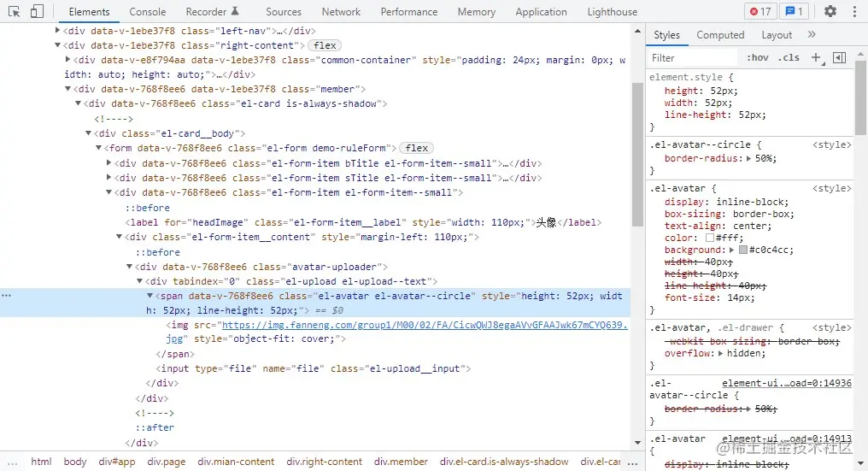Screen dimensions: 868x471
Task: Click flex badge on right-content div
Action: 325,45
